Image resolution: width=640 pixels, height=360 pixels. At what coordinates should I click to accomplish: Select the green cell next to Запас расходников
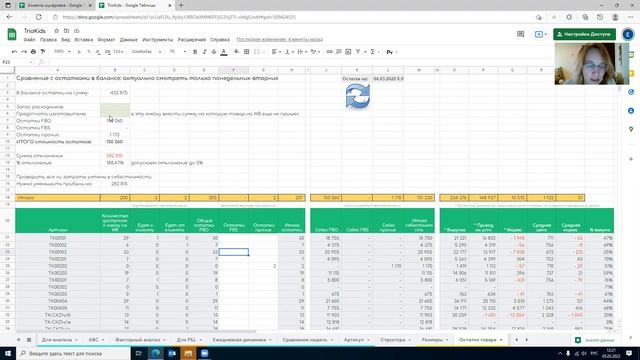point(115,107)
